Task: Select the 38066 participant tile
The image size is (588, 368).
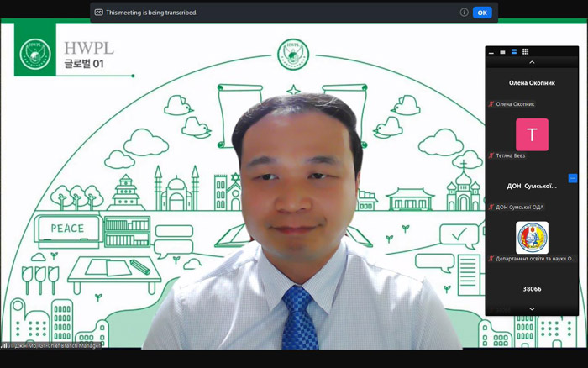Action: [x=532, y=288]
